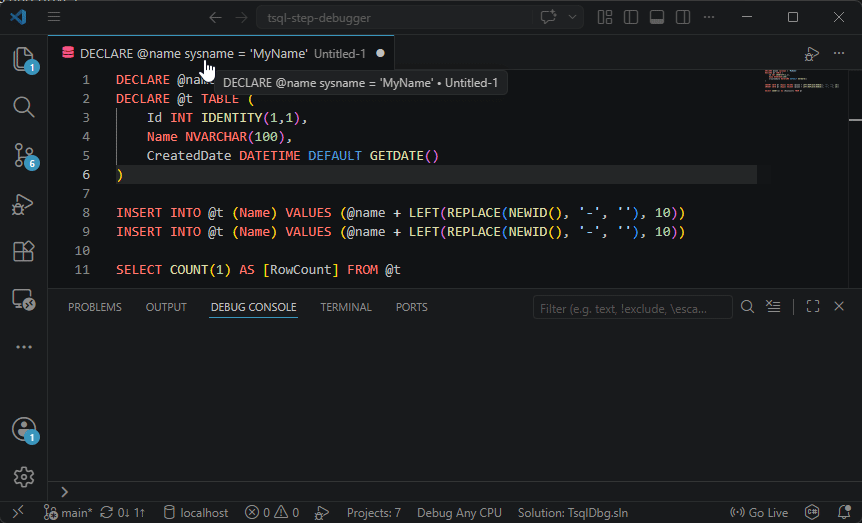This screenshot has height=523, width=862.
Task: Click the status bar debug launch icon
Action: [322, 513]
